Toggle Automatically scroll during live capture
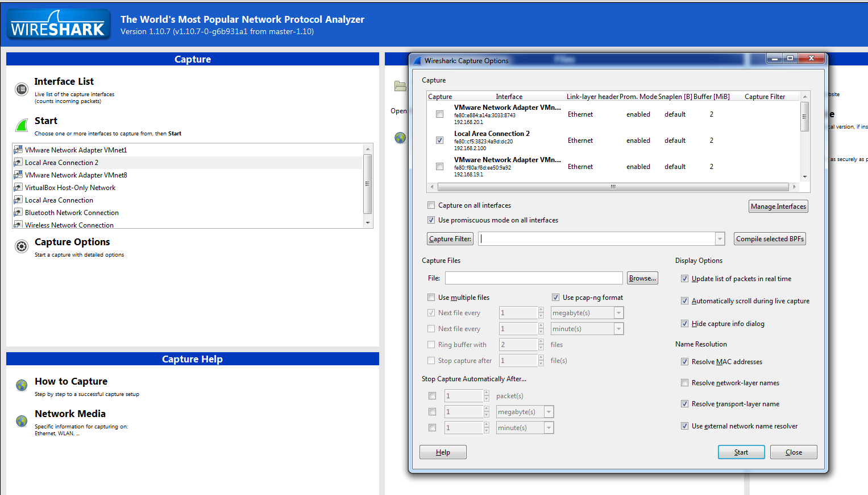The image size is (868, 495). [684, 300]
